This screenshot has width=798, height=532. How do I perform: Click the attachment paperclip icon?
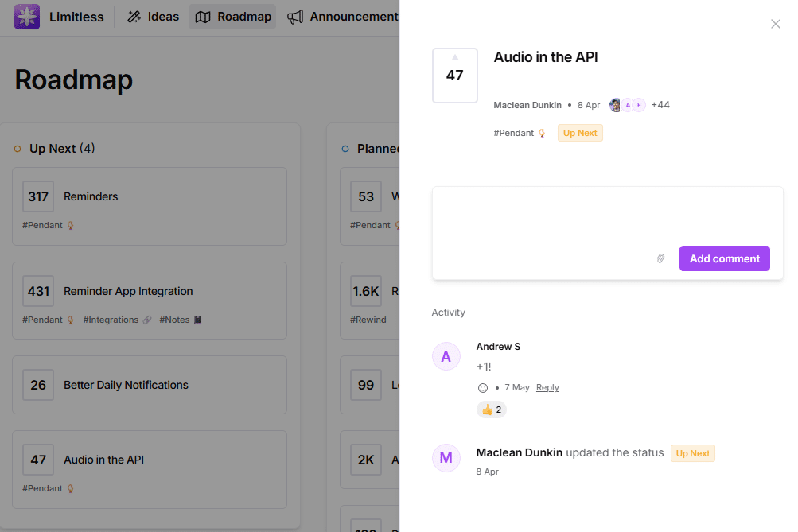[660, 258]
